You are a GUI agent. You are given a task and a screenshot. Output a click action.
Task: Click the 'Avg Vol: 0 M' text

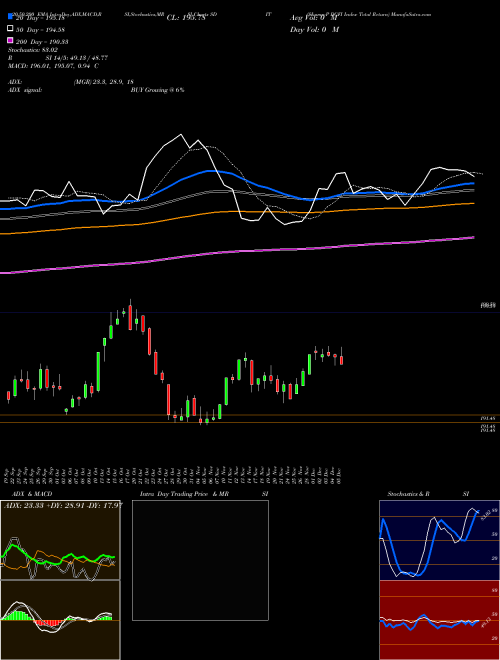(314, 18)
